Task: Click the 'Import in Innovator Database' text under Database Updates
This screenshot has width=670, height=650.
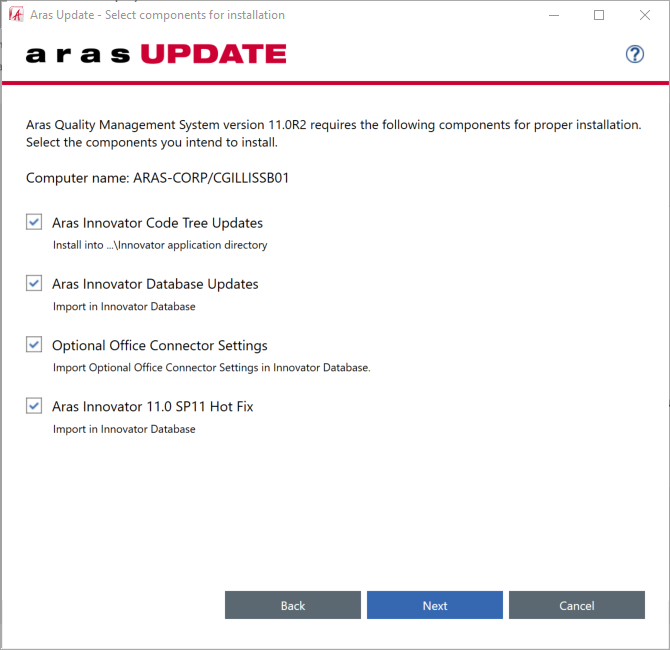Action: click(x=124, y=307)
